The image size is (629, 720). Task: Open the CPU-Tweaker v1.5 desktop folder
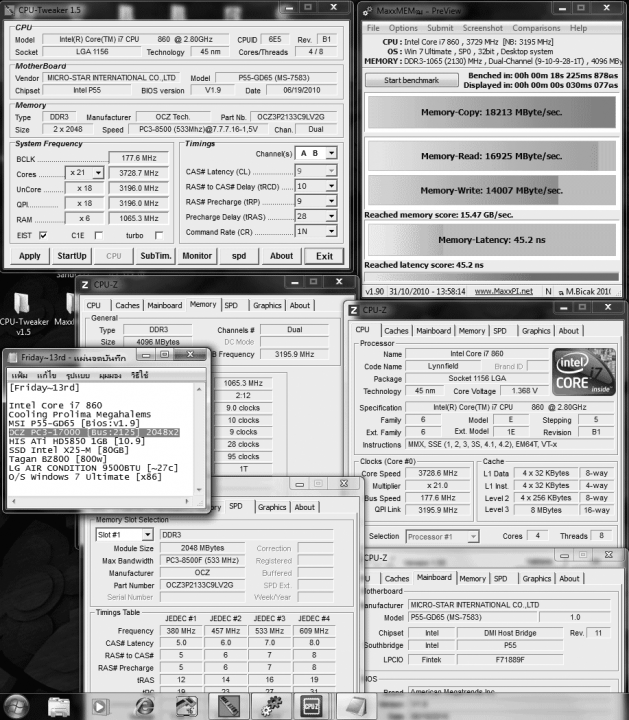pos(23,314)
